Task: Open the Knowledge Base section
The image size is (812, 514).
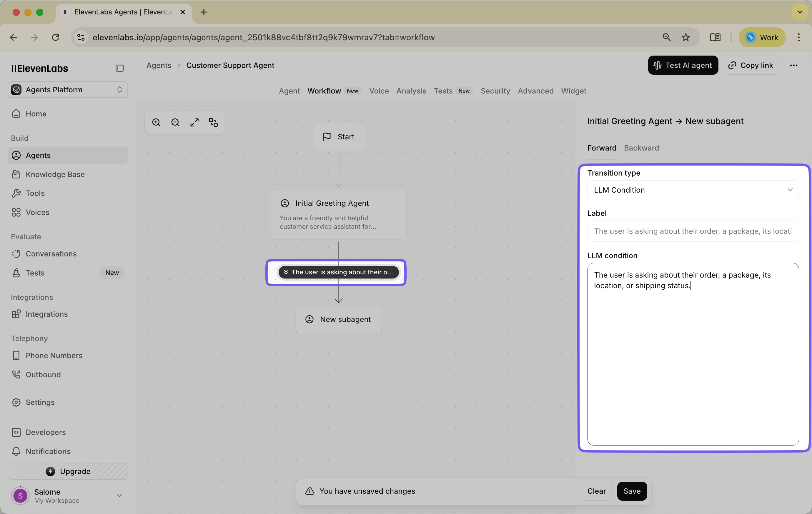Action: [55, 174]
